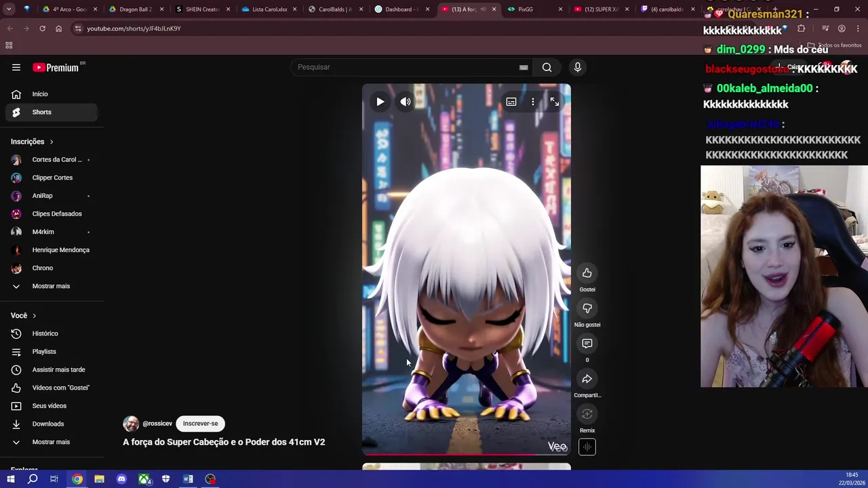Screen dimensions: 868x488
Task: Enter fullscreen on the Short
Action: coord(555,102)
